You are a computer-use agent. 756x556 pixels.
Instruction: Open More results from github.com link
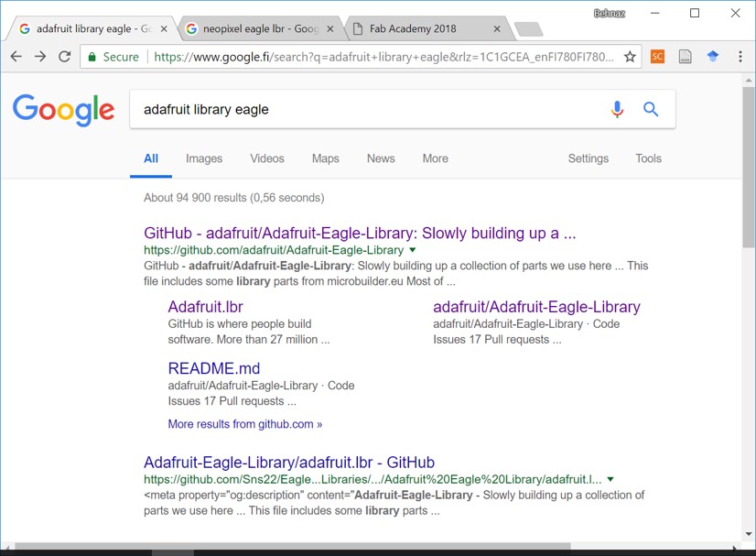click(x=245, y=424)
